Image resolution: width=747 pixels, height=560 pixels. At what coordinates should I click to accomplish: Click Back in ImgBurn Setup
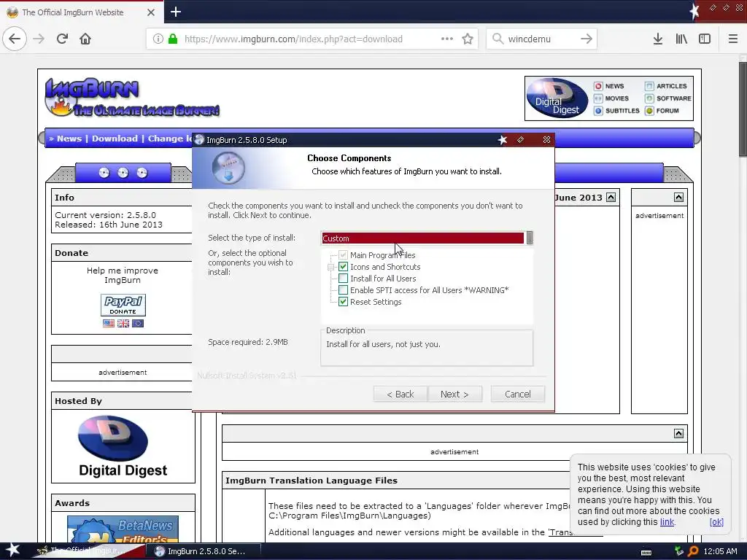point(400,394)
